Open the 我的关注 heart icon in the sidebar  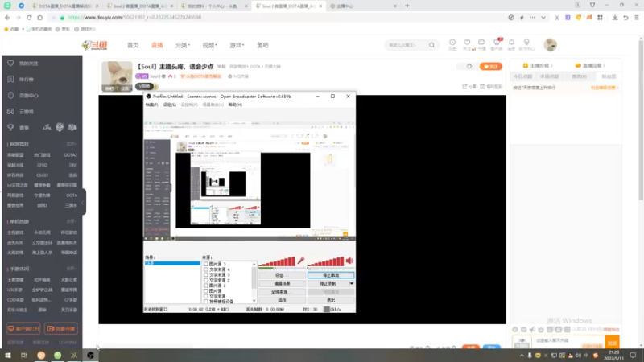(x=10, y=64)
